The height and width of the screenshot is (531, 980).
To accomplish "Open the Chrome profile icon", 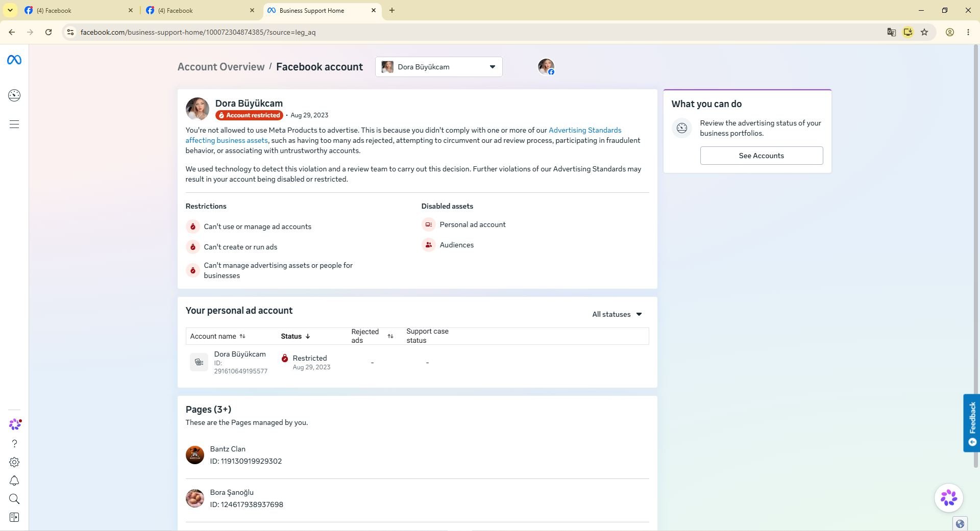I will tap(950, 32).
